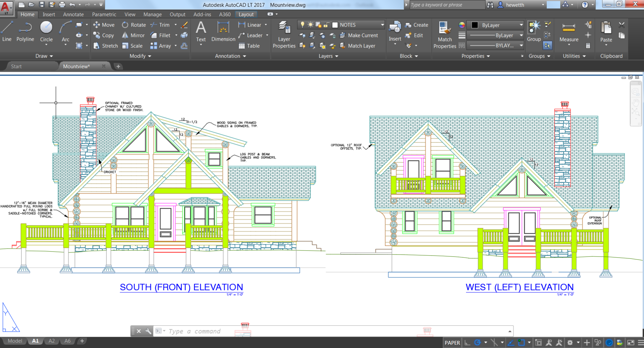The height and width of the screenshot is (348, 644).
Task: Toggle PAPER space button in status bar
Action: tap(452, 343)
